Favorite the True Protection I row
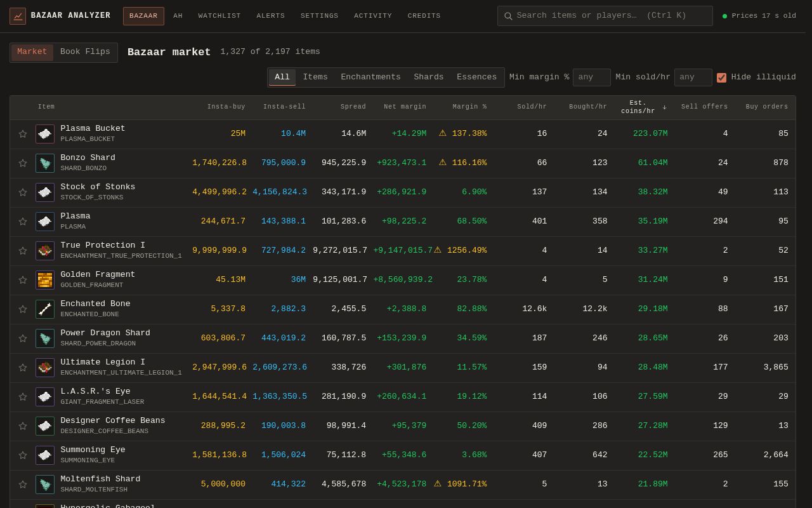This screenshot has width=812, height=508. (23, 251)
